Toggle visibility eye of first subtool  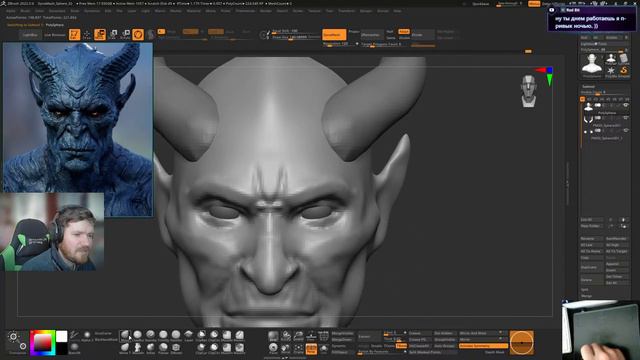tap(626, 105)
